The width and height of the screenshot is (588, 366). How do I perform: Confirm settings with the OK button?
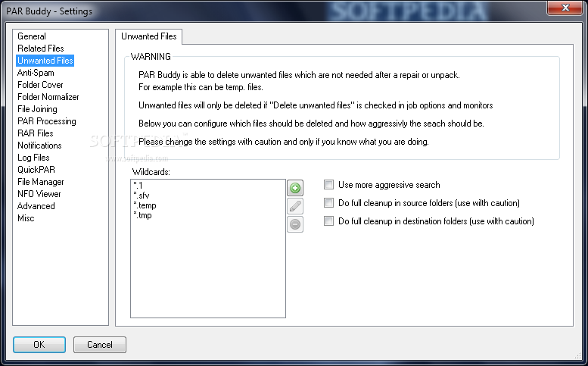[x=39, y=345]
